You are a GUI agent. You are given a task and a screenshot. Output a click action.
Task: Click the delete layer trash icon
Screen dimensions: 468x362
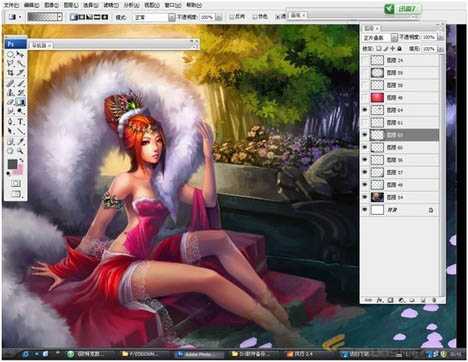tap(434, 300)
